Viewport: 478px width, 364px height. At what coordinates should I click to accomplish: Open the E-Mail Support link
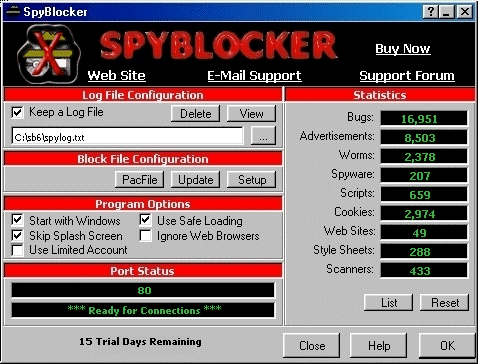[254, 76]
